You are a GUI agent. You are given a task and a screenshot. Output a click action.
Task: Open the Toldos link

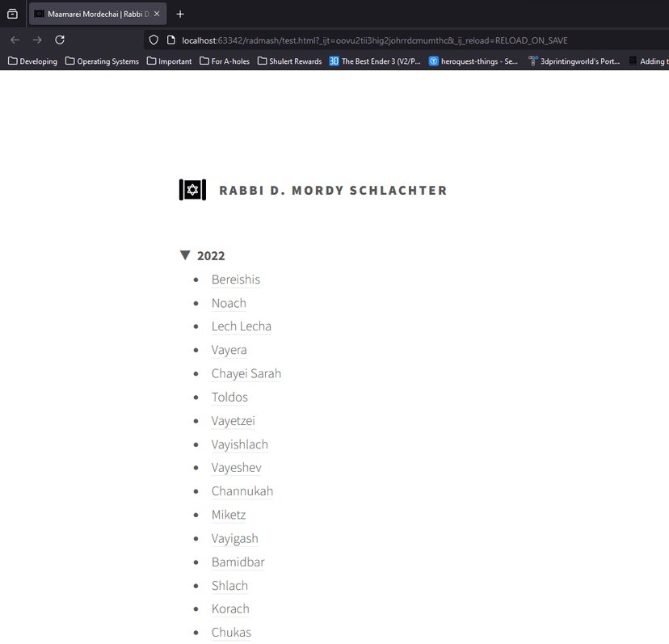[x=229, y=398]
